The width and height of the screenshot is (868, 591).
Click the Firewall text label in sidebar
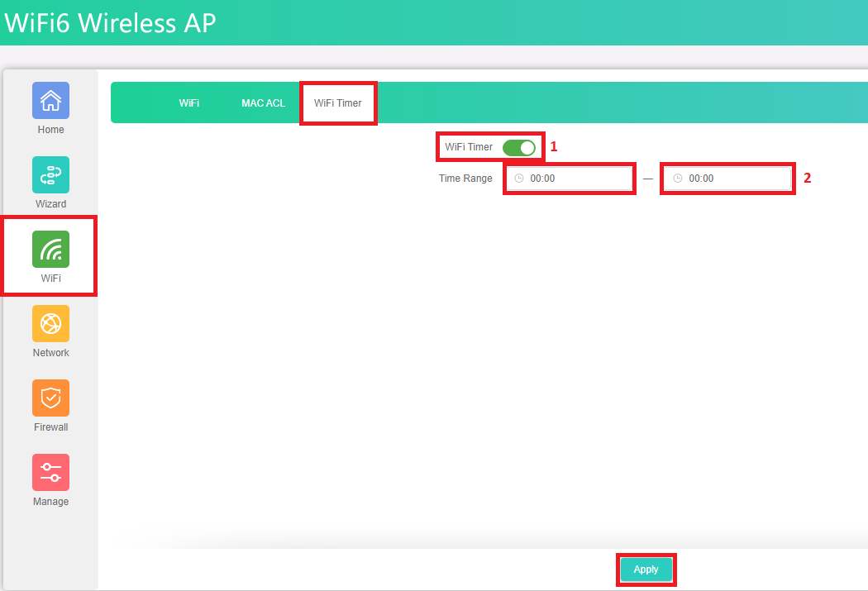[50, 427]
